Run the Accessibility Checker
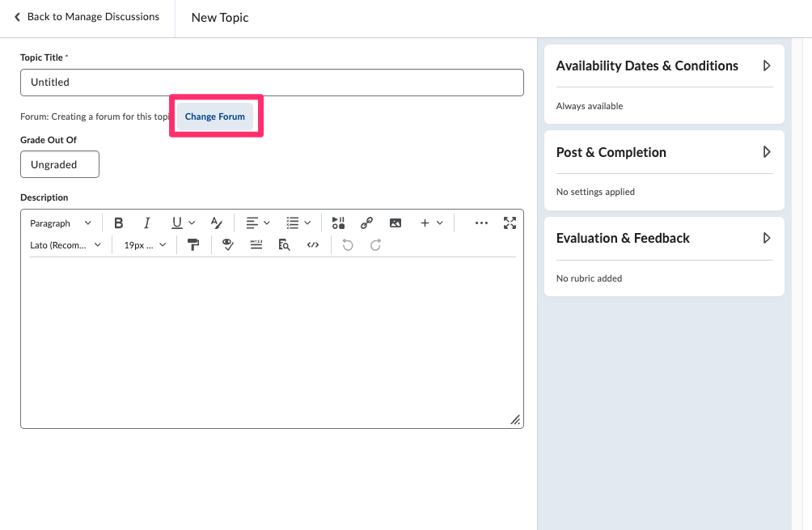Image resolution: width=812 pixels, height=530 pixels. click(x=228, y=245)
